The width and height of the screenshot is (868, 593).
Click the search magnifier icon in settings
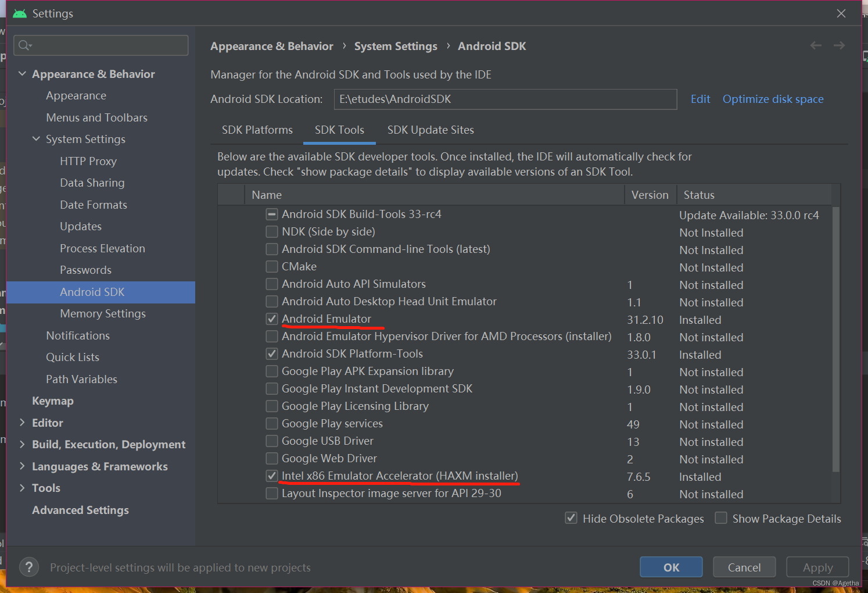coord(24,45)
